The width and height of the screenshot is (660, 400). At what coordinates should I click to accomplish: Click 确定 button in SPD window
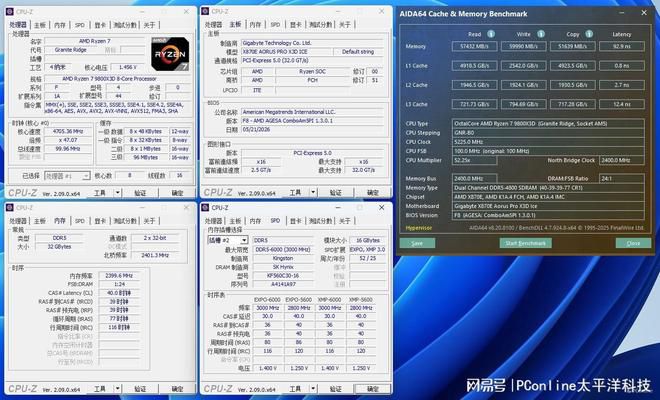373,389
